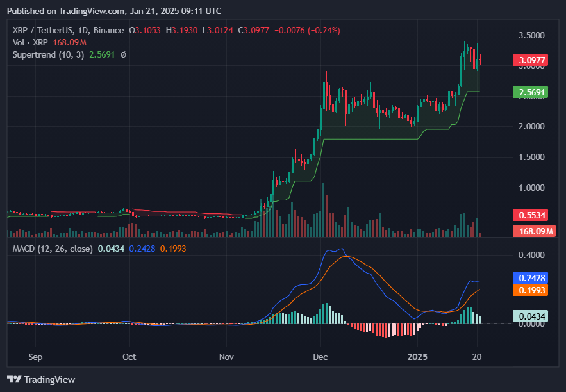Viewport: 566px width, 392px height.
Task: Click the red last price flag 3.0977
Action: click(531, 60)
